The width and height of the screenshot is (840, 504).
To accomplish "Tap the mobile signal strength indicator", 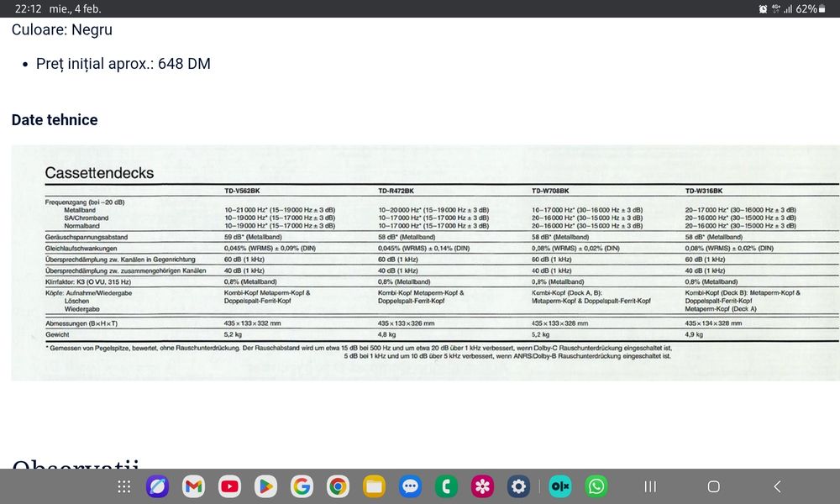I will pyautogui.click(x=788, y=8).
